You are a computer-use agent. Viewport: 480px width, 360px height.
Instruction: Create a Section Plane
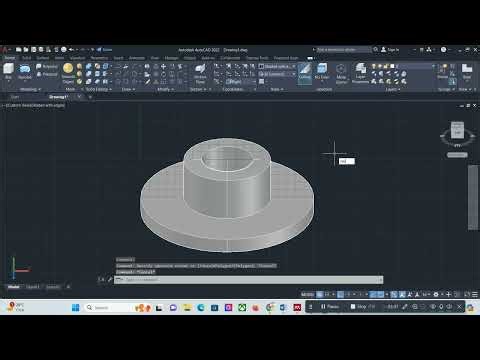tap(200, 73)
